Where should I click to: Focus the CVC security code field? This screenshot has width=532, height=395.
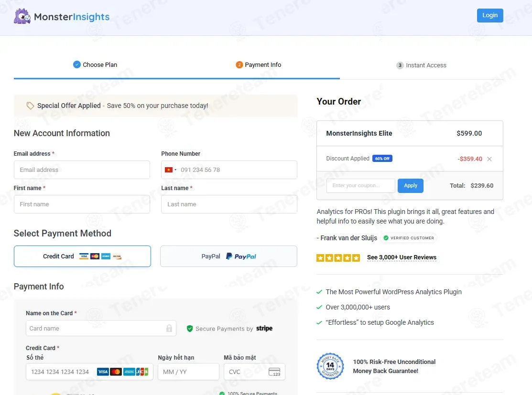[254, 372]
